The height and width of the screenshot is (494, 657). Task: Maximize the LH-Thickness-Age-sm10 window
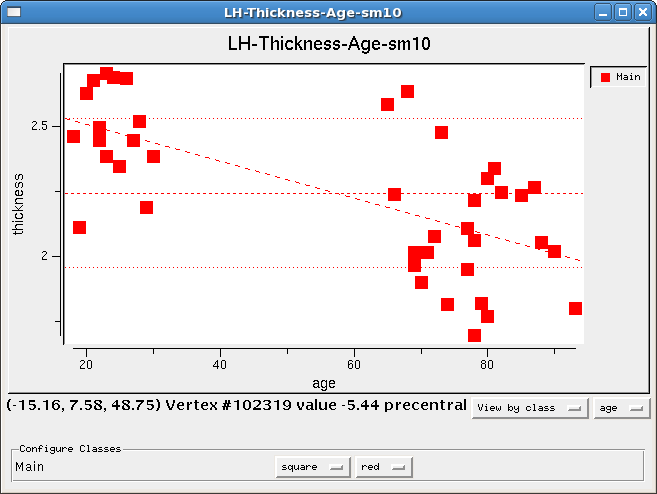622,12
